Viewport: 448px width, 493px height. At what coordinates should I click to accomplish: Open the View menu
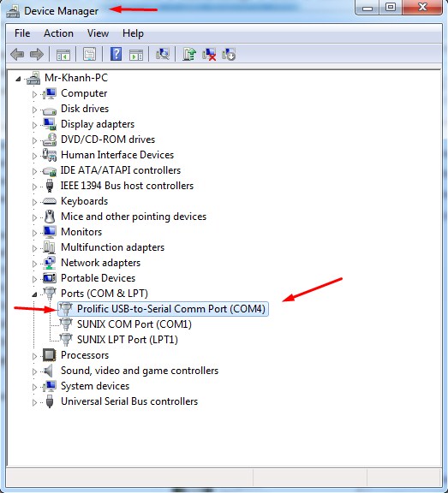[x=98, y=33]
